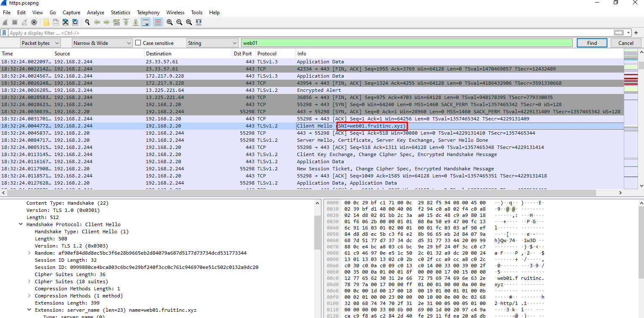Image resolution: width=644 pixels, height=318 pixels.
Task: Zoom in on packet list text
Action: tap(169, 22)
